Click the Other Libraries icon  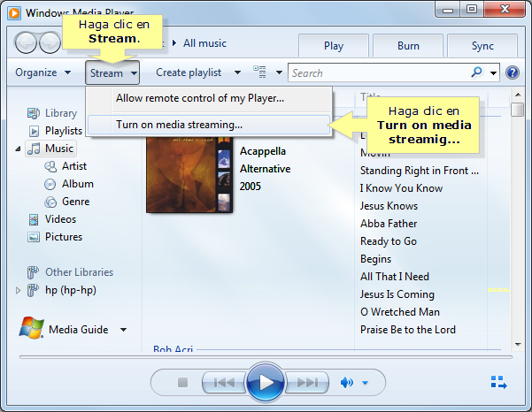33,272
